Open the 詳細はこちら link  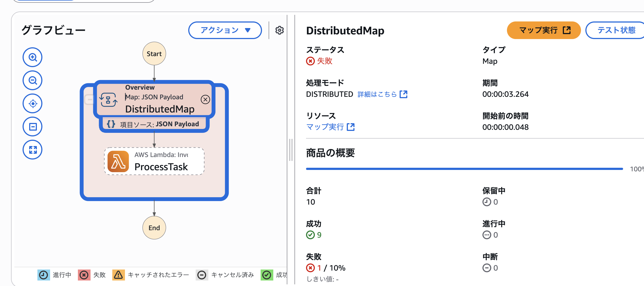pos(377,94)
